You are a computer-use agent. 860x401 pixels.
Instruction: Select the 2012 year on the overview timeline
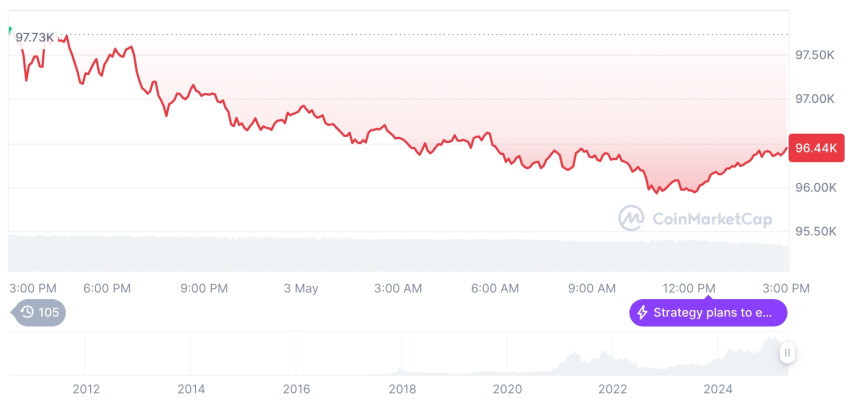coord(85,388)
